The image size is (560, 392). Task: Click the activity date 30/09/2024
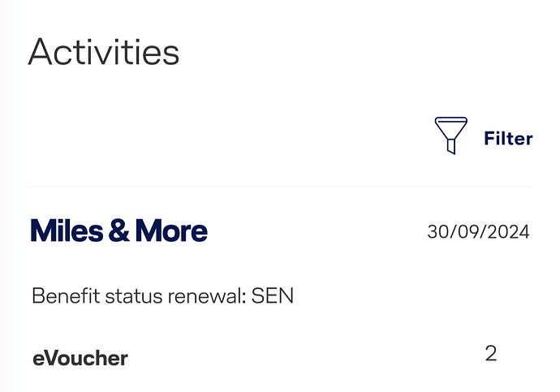coord(478,232)
